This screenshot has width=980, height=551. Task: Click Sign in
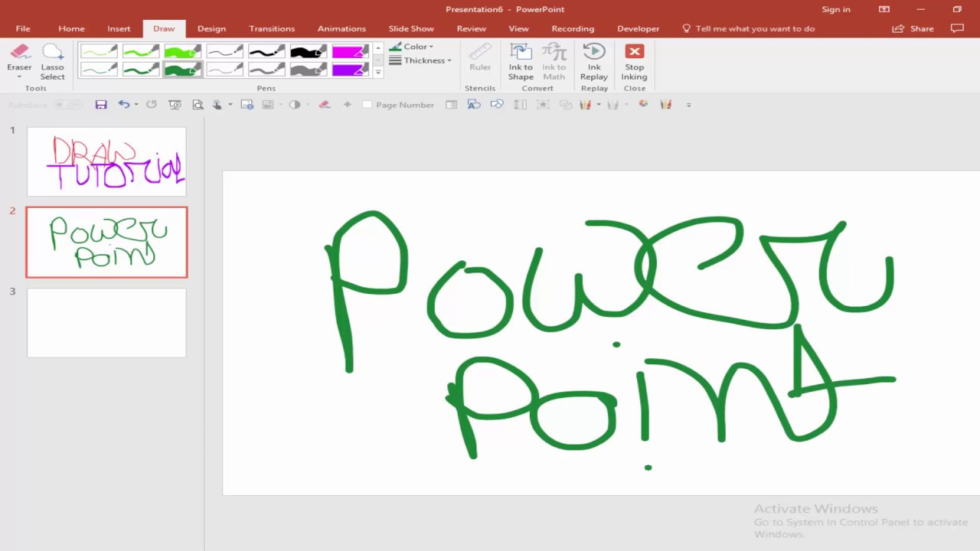click(x=836, y=9)
